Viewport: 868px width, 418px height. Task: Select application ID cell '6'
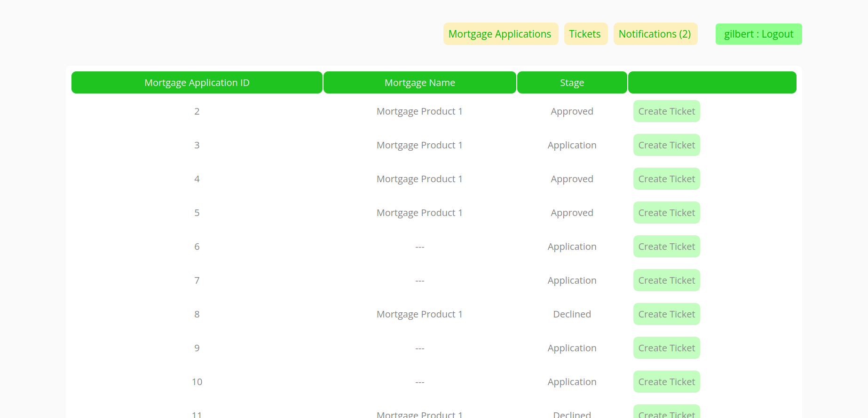pyautogui.click(x=197, y=247)
